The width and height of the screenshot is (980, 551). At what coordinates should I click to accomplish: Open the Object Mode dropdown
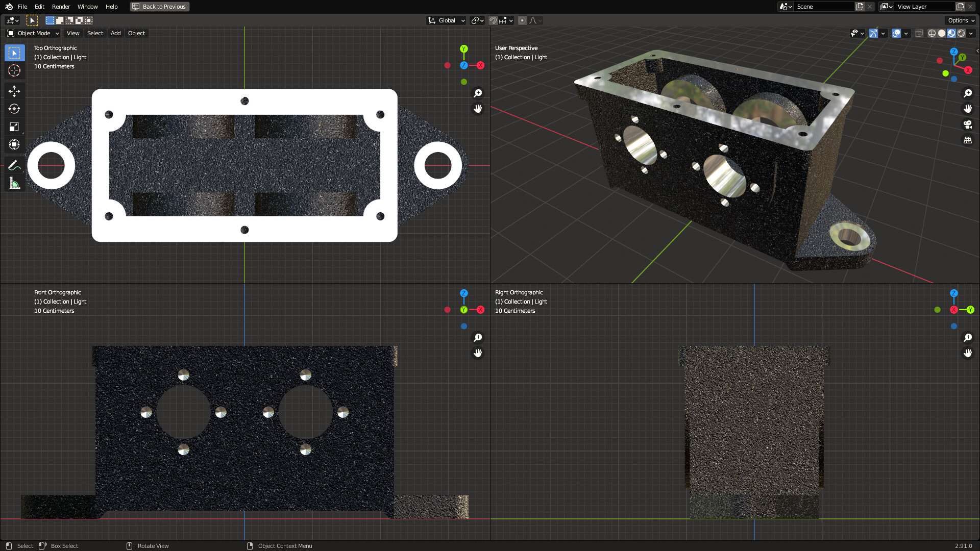pos(34,33)
